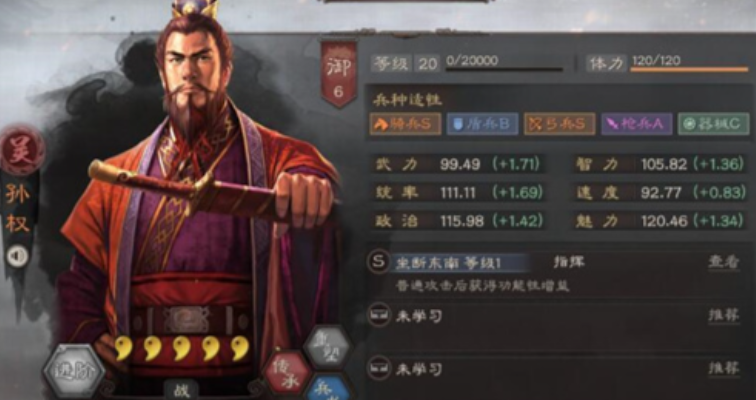Open the 进阶 hexagon button

(x=74, y=372)
